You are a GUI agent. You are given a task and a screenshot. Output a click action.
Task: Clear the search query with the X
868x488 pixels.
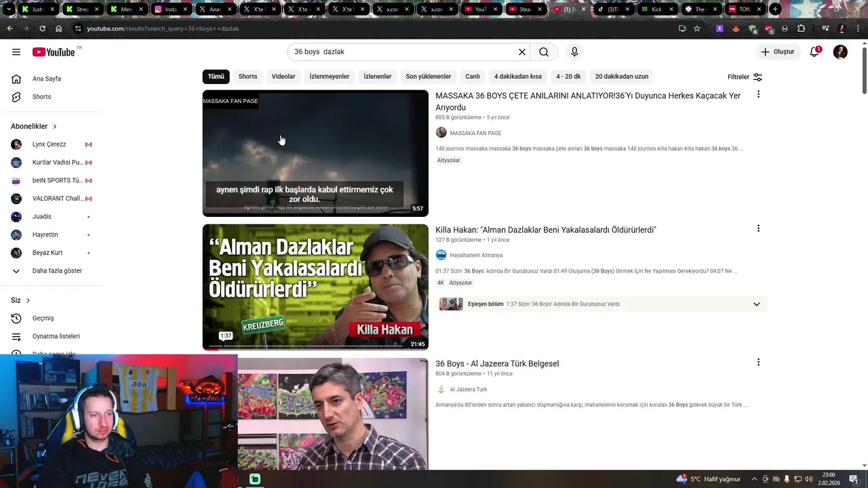(x=522, y=52)
